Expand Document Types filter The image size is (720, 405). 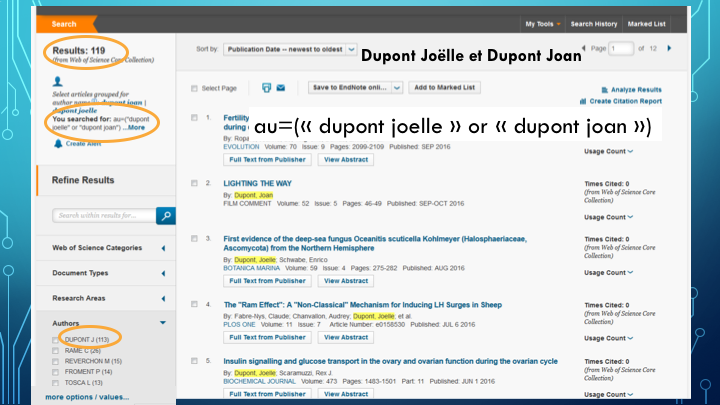pyautogui.click(x=163, y=274)
